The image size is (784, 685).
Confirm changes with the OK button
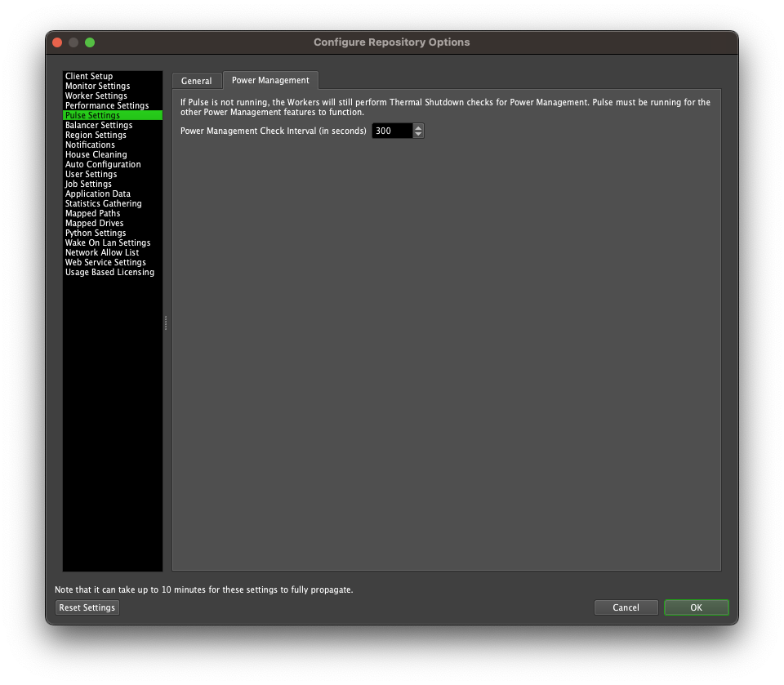(696, 607)
